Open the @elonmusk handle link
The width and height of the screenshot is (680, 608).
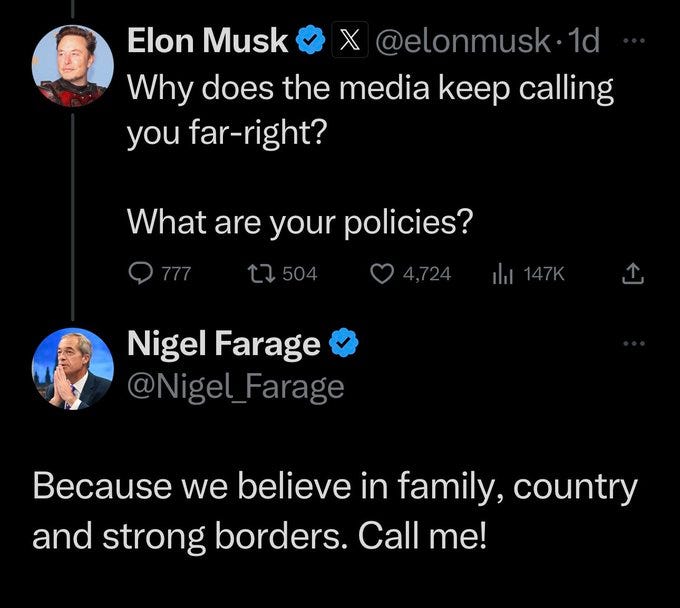(460, 41)
